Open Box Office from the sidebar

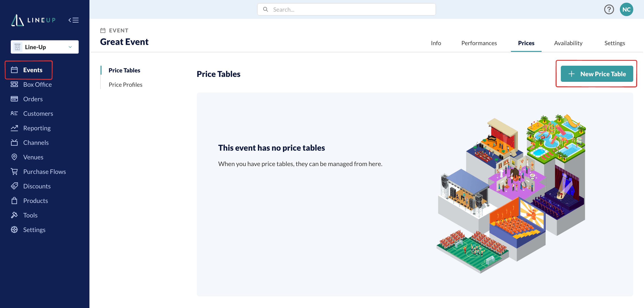point(31,84)
